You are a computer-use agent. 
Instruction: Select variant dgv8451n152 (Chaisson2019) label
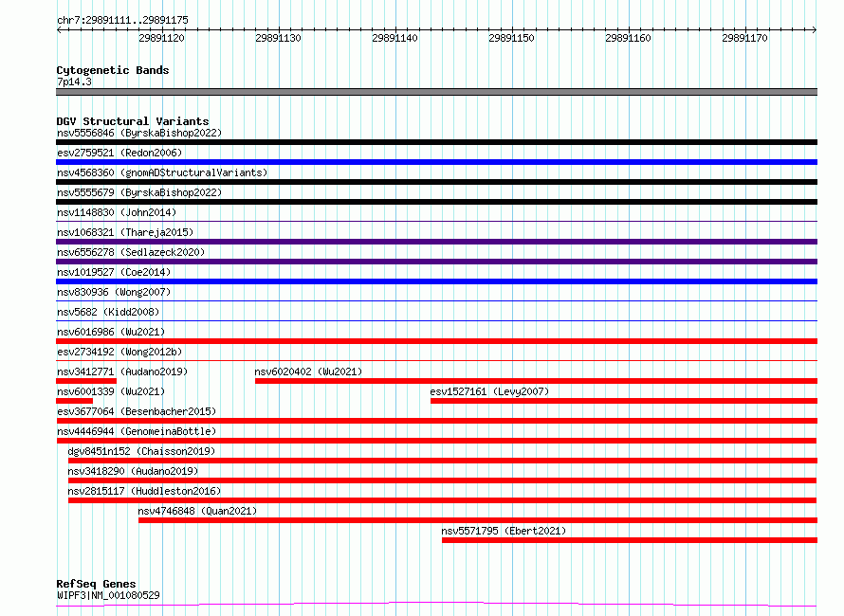[141, 451]
